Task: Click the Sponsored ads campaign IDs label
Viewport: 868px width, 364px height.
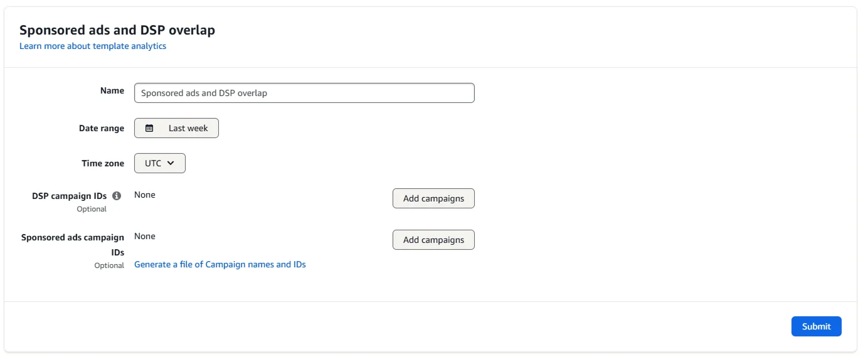Action: tap(73, 238)
